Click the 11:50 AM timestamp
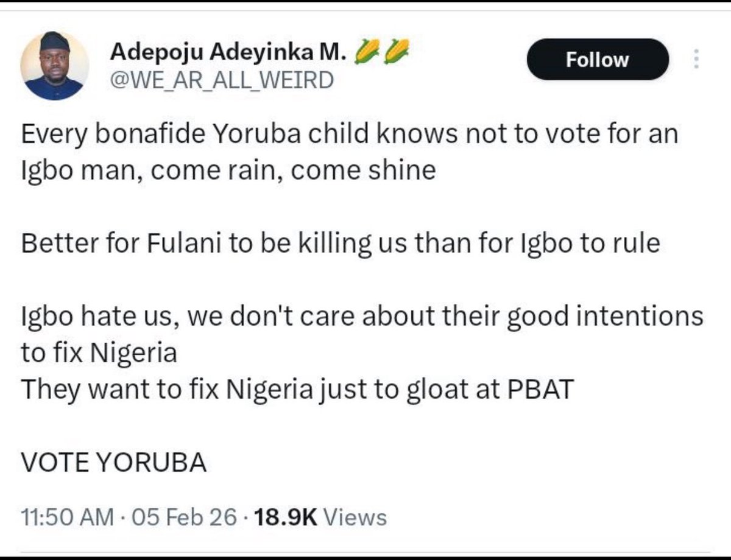The width and height of the screenshot is (731, 560). pyautogui.click(x=67, y=517)
